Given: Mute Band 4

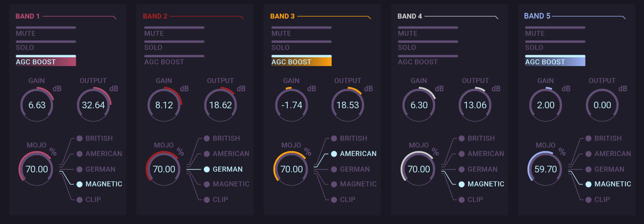Looking at the screenshot, I should [428, 31].
